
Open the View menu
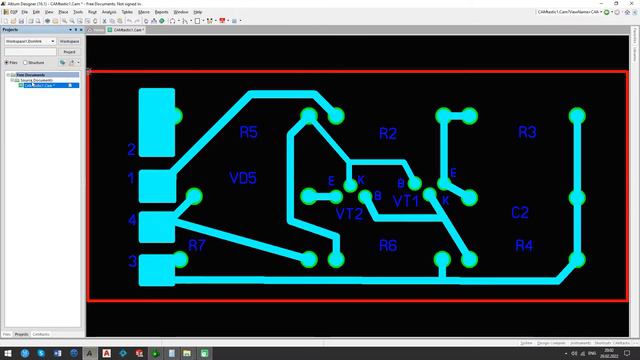[49, 12]
